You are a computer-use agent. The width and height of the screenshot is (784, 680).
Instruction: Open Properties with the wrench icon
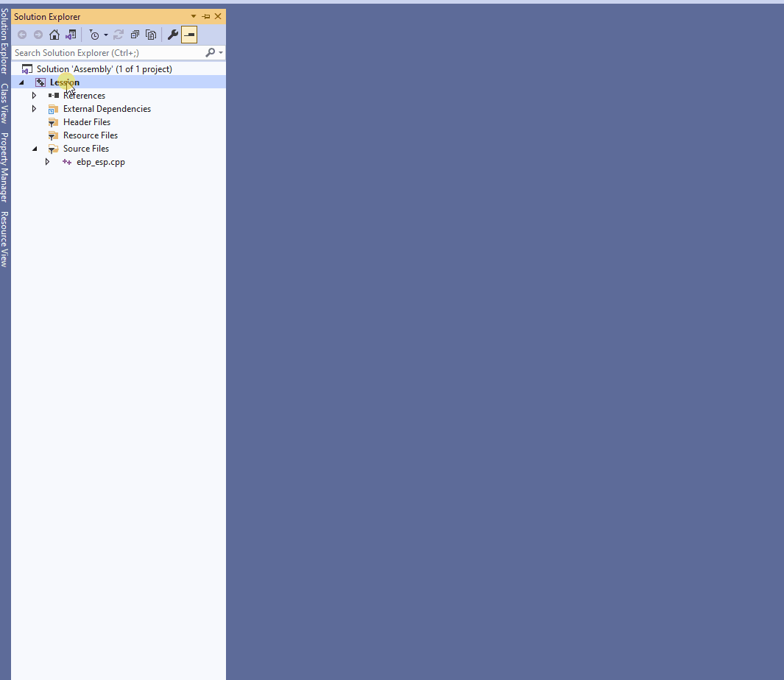click(x=172, y=35)
